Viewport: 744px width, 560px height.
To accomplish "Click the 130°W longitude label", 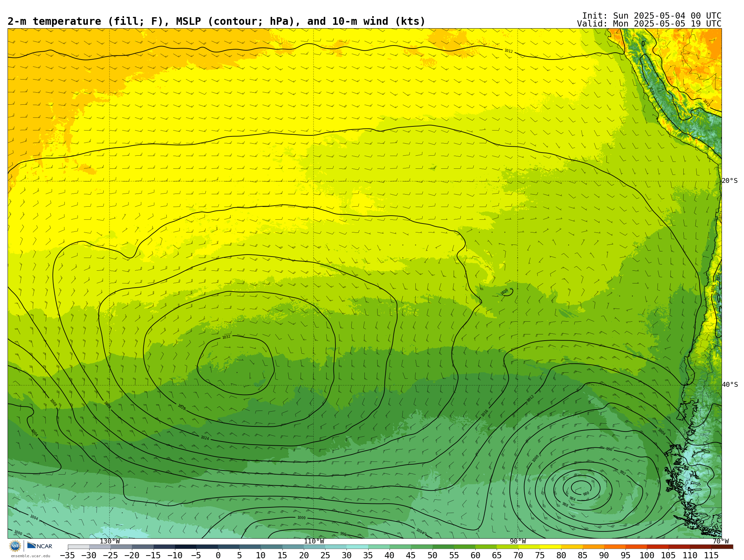I will (110, 541).
